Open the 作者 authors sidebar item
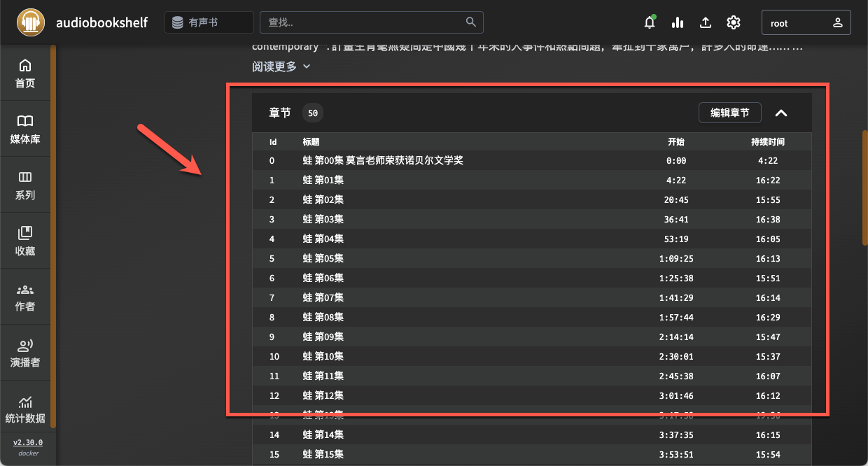The height and width of the screenshot is (466, 868). click(x=25, y=297)
